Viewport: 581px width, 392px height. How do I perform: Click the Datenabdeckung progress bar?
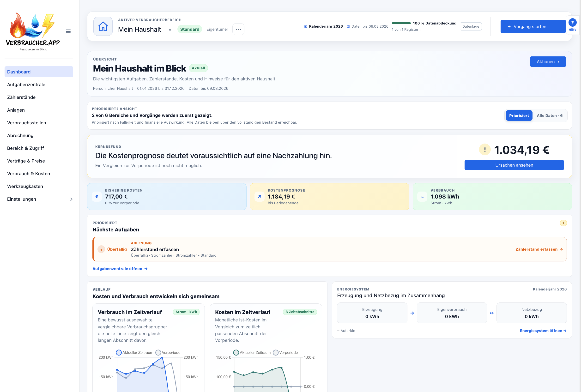coord(401,23)
